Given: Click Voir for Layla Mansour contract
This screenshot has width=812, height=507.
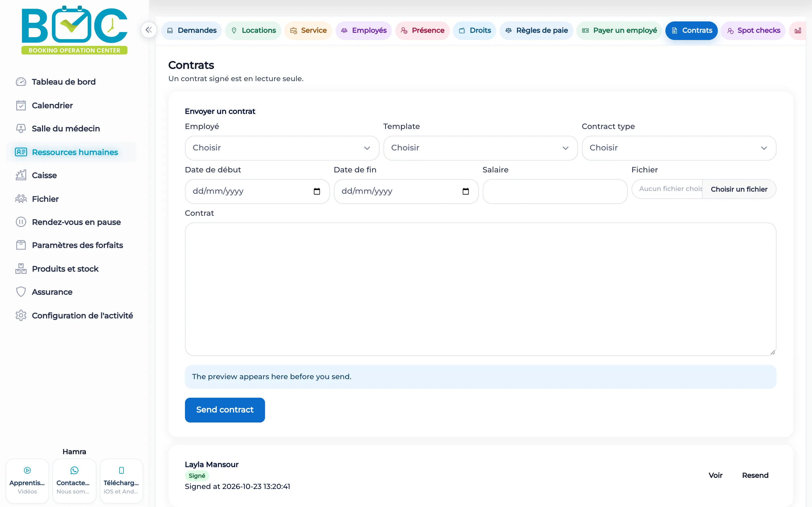Looking at the screenshot, I should point(715,475).
